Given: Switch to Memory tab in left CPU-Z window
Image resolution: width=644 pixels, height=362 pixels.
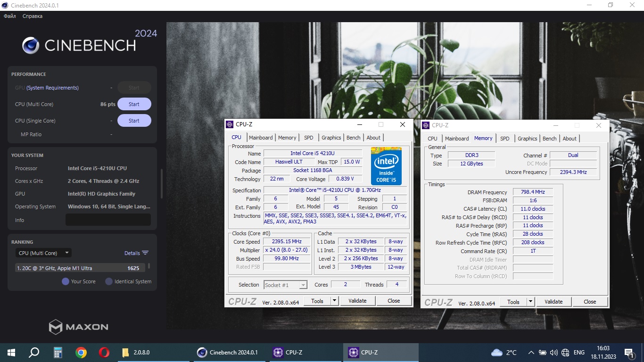Looking at the screenshot, I should (x=287, y=138).
